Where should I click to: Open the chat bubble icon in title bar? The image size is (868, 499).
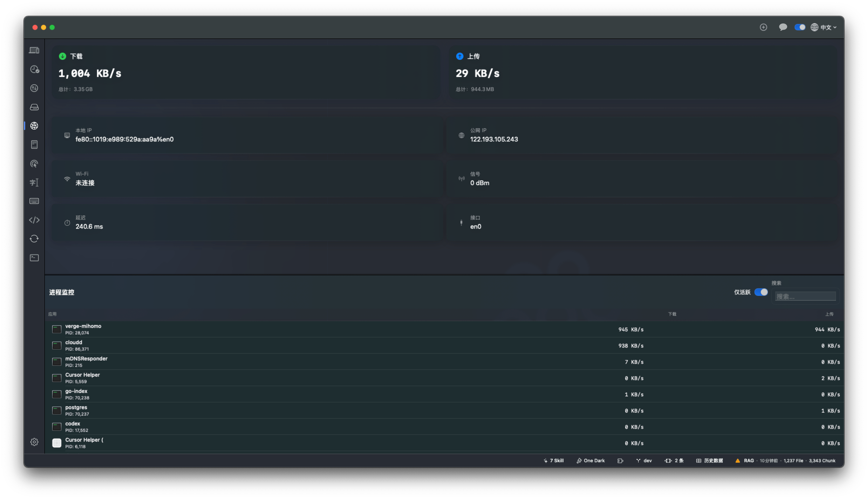tap(783, 27)
